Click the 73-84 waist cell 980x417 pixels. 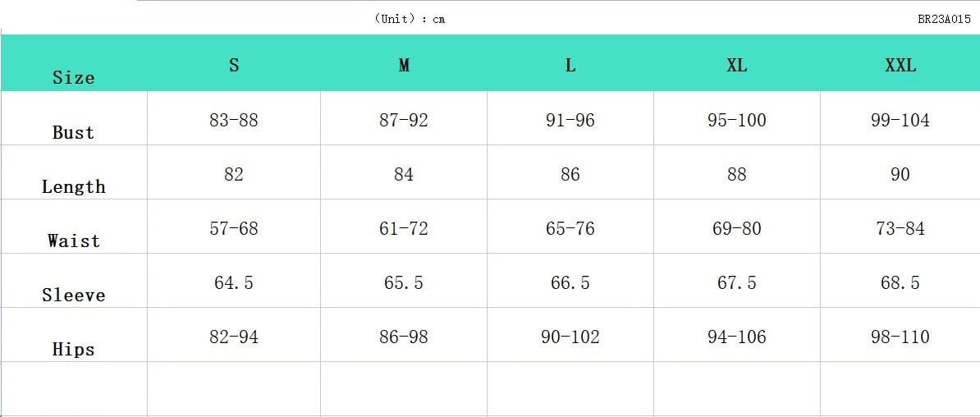tap(900, 228)
